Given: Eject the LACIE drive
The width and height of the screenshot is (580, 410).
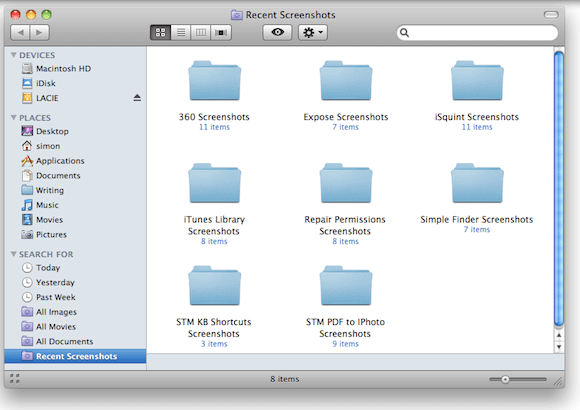Looking at the screenshot, I should click(x=137, y=98).
